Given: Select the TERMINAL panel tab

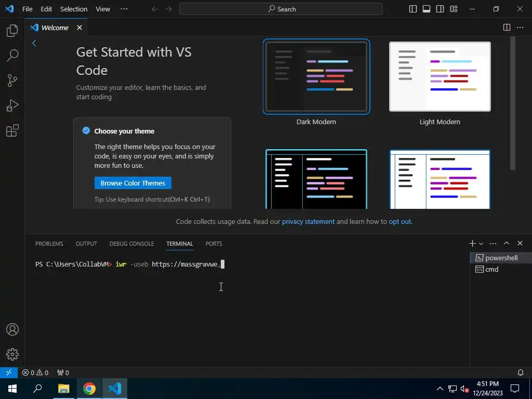Looking at the screenshot, I should click(x=179, y=244).
